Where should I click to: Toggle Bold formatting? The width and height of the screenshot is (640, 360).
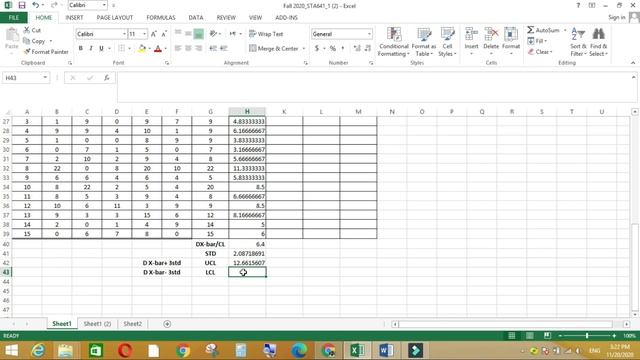pos(80,48)
